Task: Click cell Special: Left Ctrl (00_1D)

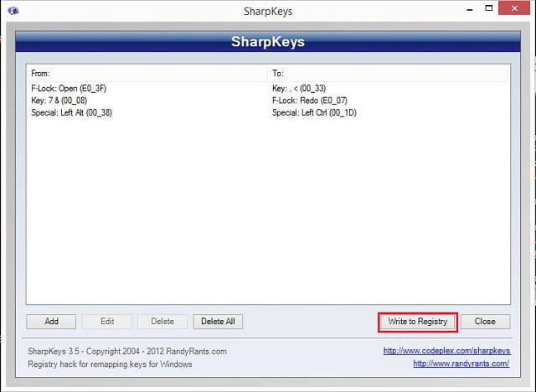Action: coord(314,112)
